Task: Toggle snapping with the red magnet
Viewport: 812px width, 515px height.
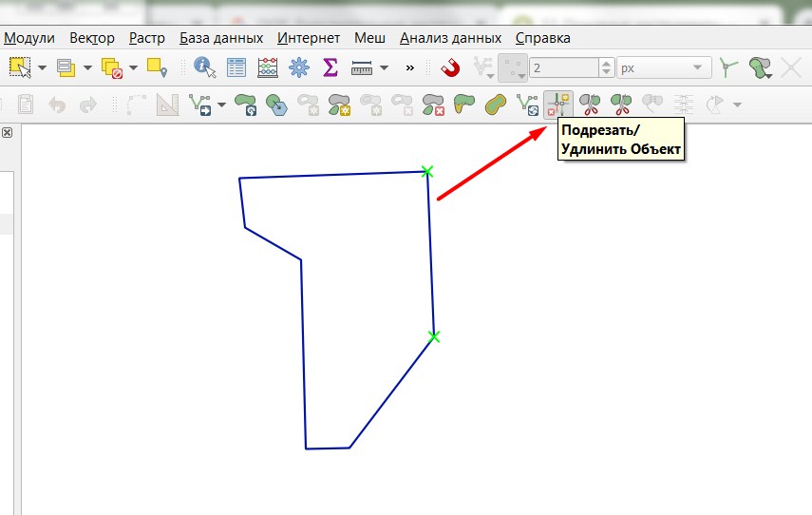Action: [x=450, y=67]
